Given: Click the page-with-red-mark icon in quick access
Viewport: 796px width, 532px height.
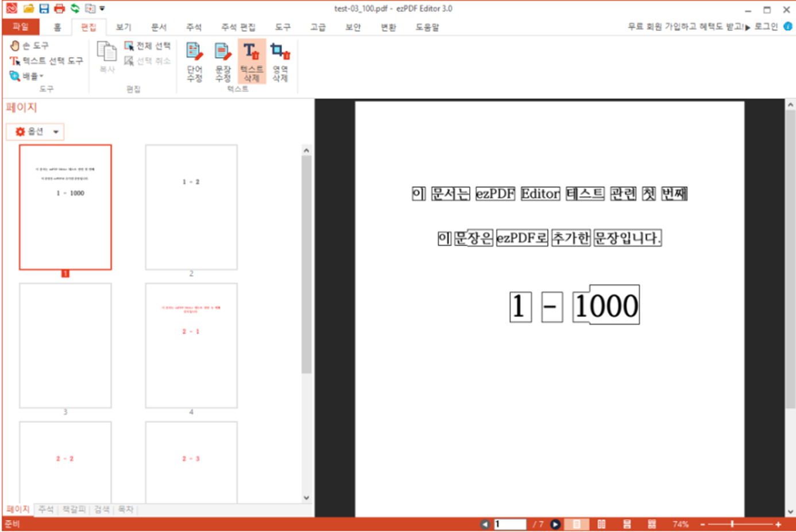Looking at the screenshot, I should [x=90, y=9].
